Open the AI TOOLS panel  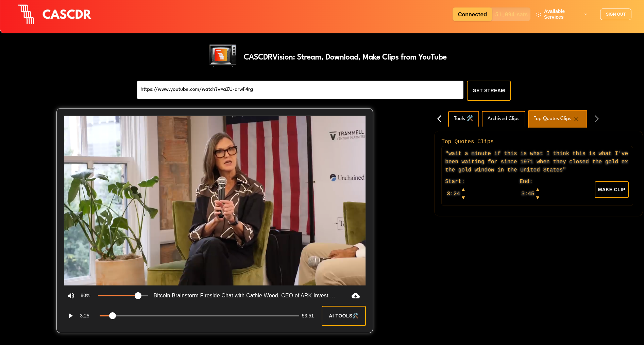(343, 316)
